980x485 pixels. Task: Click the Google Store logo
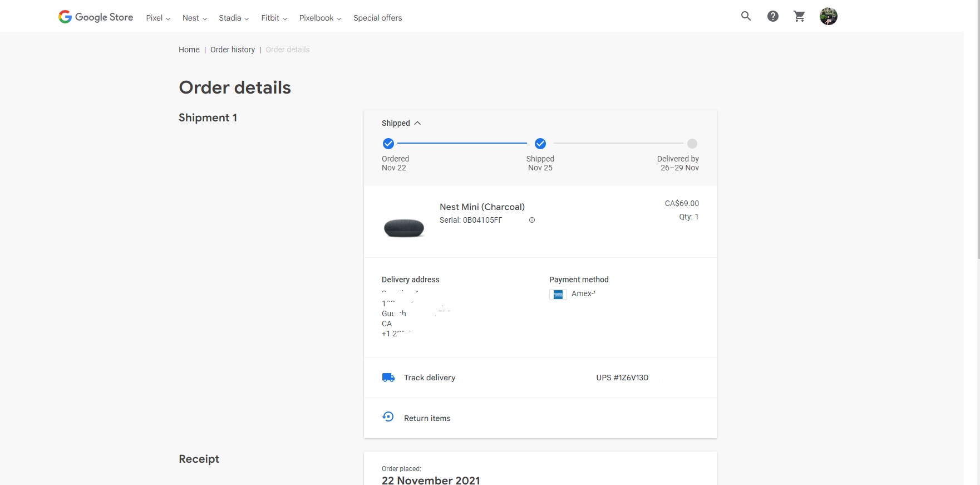coord(96,17)
